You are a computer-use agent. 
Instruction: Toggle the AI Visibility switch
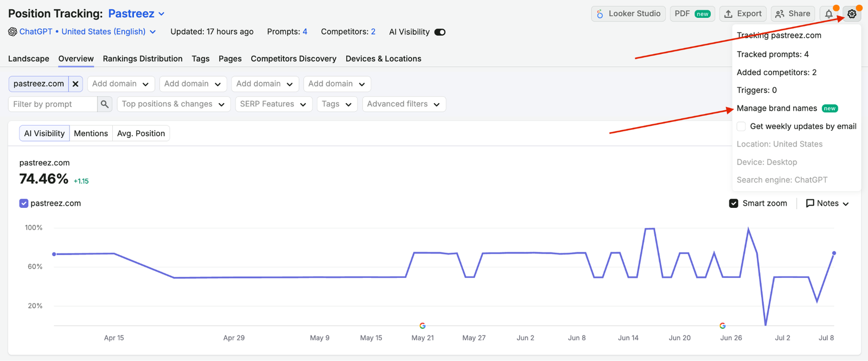click(440, 32)
